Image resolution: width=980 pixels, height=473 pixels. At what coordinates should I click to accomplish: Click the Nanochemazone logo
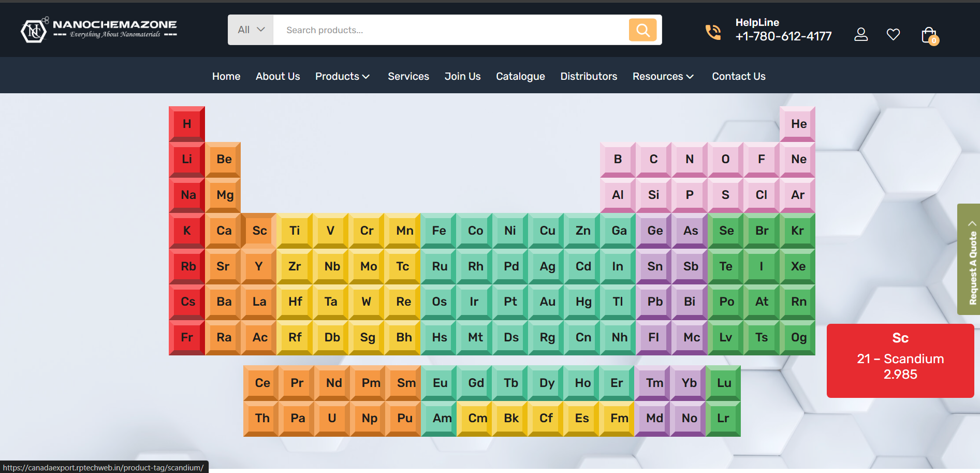[99, 30]
